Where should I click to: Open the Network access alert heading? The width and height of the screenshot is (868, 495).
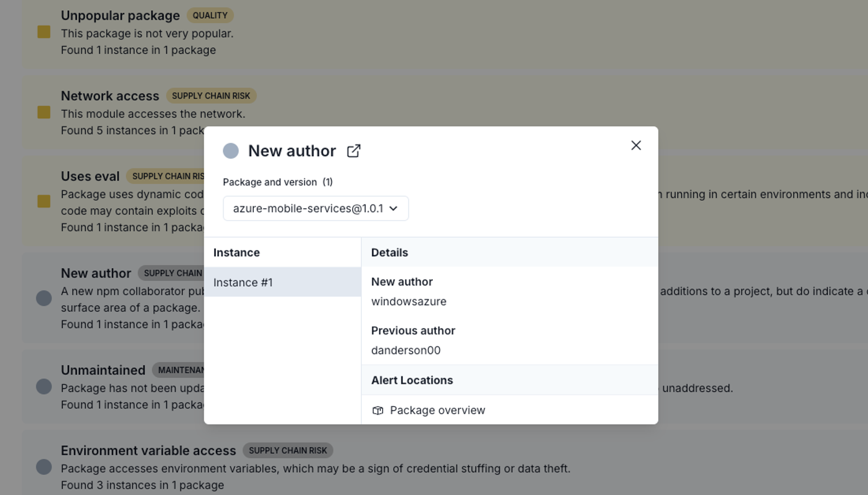pyautogui.click(x=110, y=96)
